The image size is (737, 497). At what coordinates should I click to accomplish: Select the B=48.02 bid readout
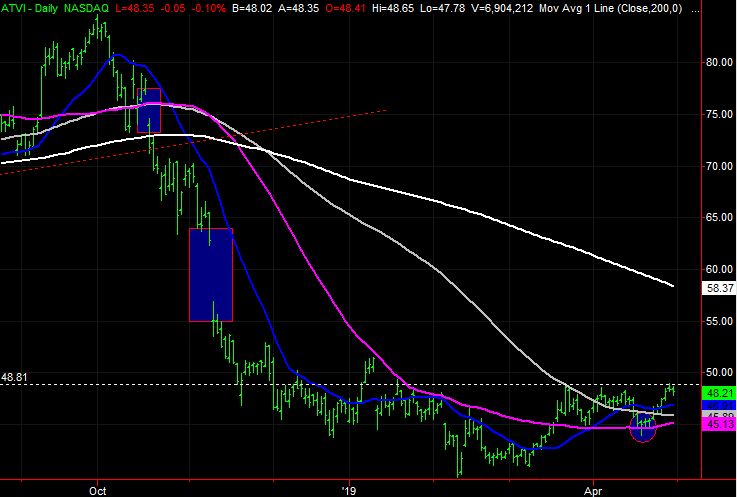coord(252,8)
